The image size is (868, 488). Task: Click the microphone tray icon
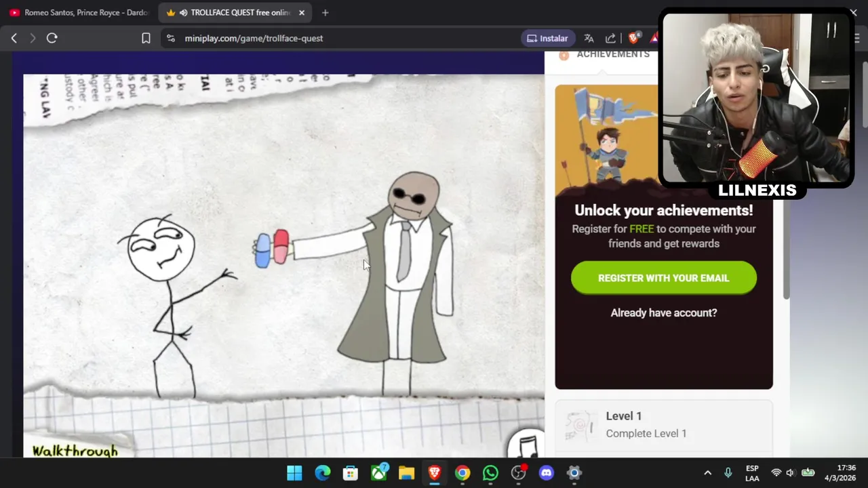coord(728,473)
